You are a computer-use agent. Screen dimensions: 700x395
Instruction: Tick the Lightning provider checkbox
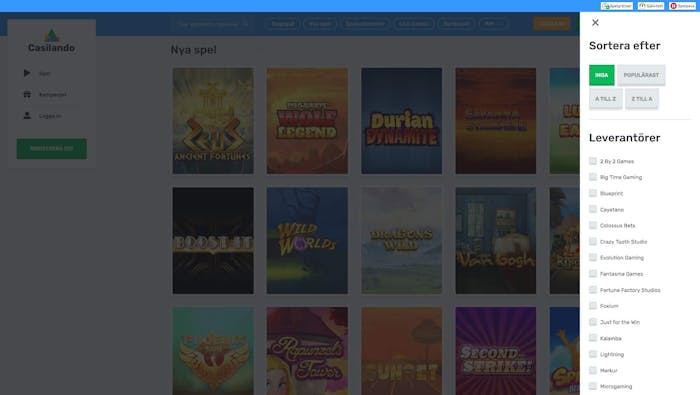593,354
